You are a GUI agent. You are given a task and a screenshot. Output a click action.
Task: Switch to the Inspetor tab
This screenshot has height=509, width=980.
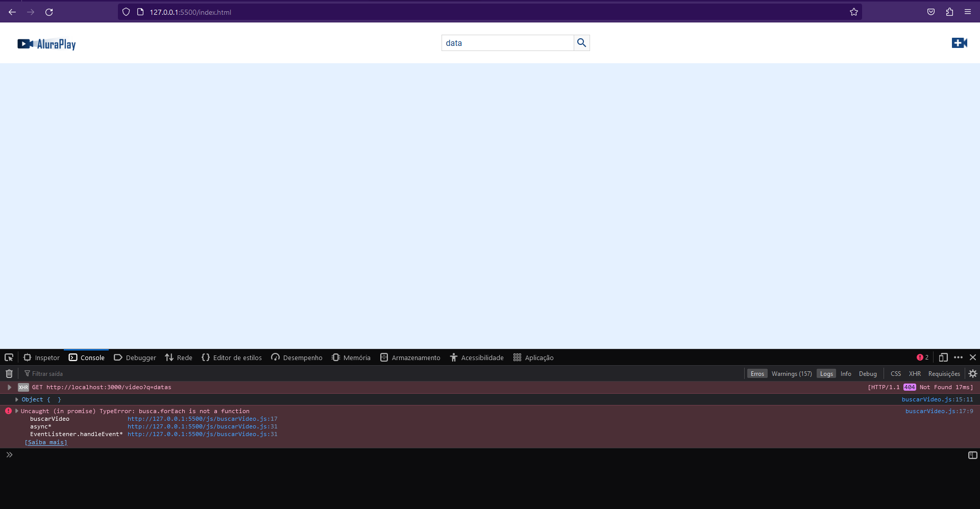click(x=41, y=358)
